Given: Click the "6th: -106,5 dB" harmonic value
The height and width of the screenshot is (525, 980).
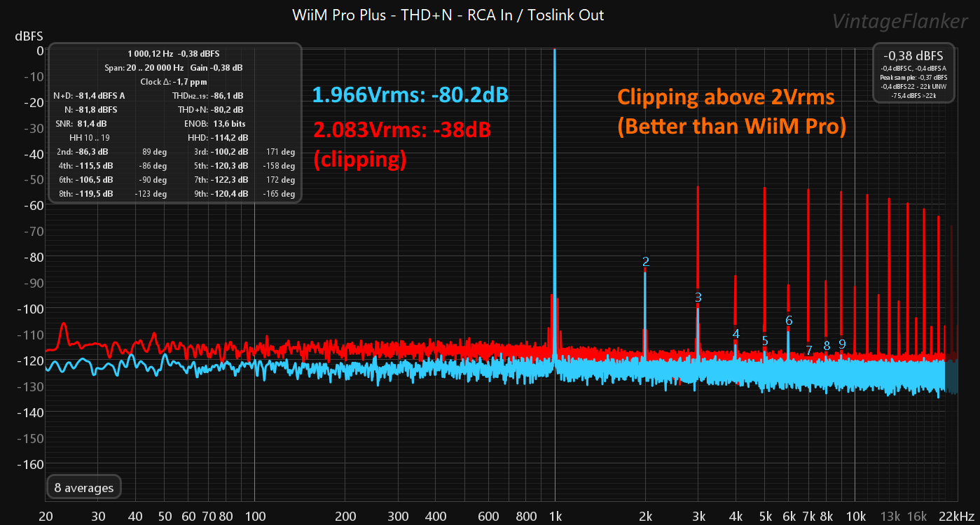Looking at the screenshot, I should point(85,179).
